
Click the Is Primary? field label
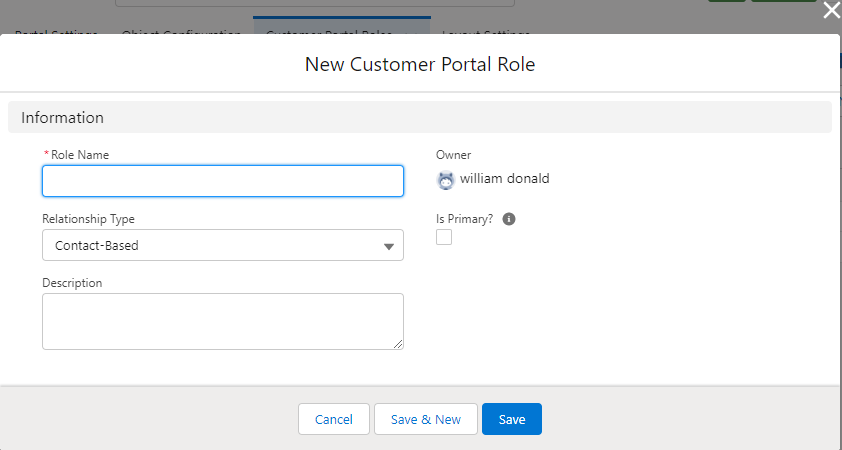(x=465, y=219)
